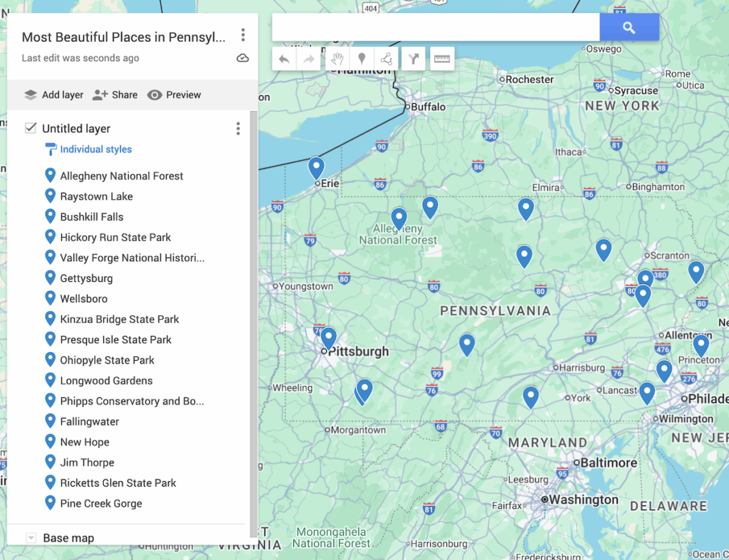Click the map title Most Beautiful Places

124,37
